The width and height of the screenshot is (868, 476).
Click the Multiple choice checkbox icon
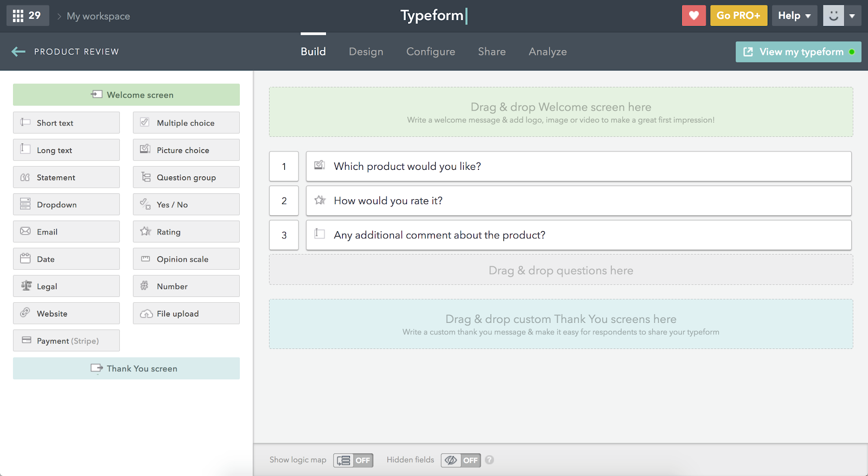(x=145, y=122)
